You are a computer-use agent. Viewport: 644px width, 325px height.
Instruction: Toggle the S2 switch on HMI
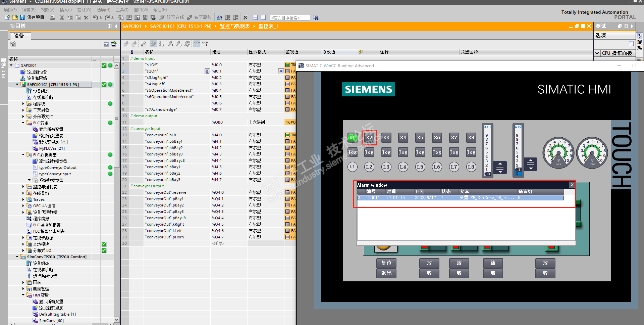click(369, 138)
